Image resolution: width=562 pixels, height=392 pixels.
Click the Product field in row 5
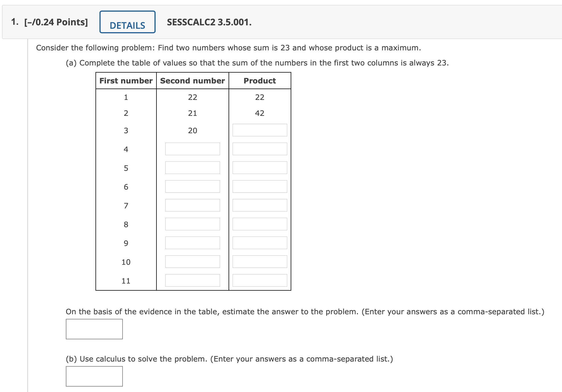[259, 168]
